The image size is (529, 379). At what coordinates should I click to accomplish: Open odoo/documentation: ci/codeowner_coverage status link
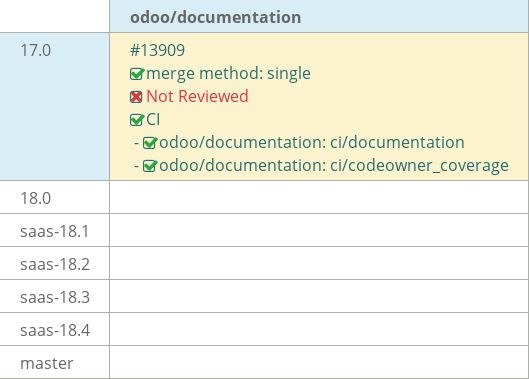tap(334, 166)
